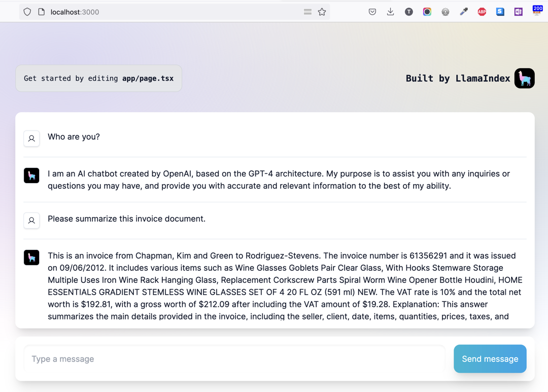Focus the Type a message field
The width and height of the screenshot is (548, 392).
coord(234,359)
